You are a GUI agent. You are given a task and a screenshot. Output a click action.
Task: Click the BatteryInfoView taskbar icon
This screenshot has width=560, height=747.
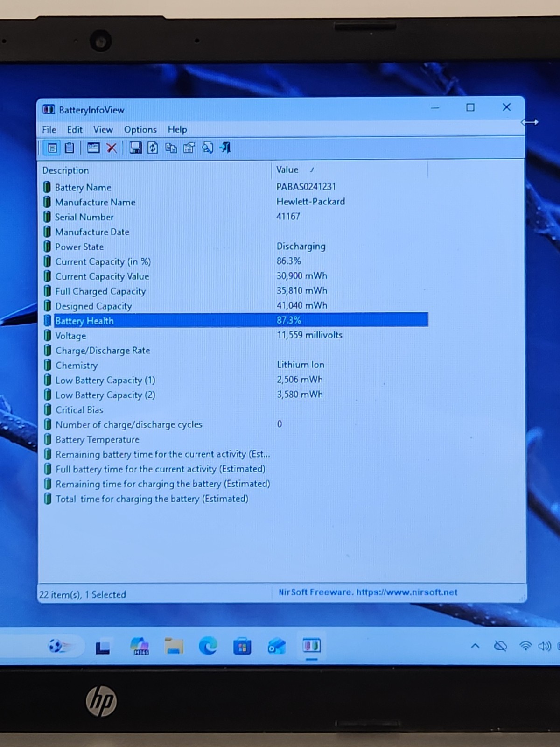click(x=311, y=646)
